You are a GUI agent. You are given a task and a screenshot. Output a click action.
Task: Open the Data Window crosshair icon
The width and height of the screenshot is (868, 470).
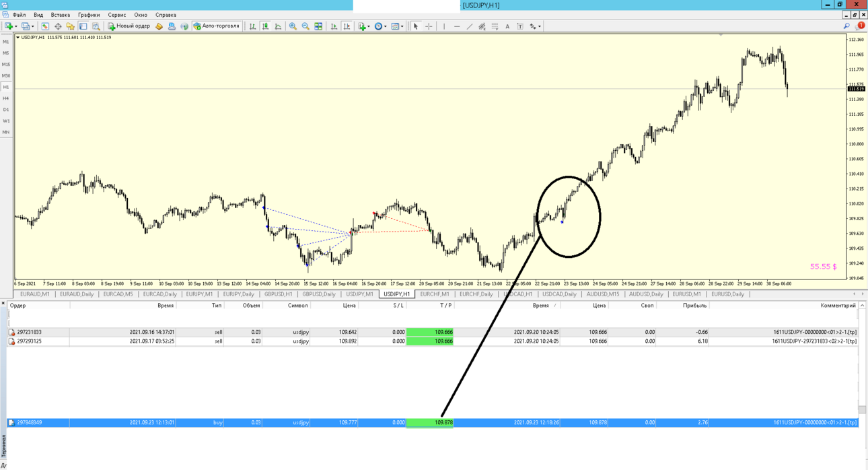tap(58, 26)
